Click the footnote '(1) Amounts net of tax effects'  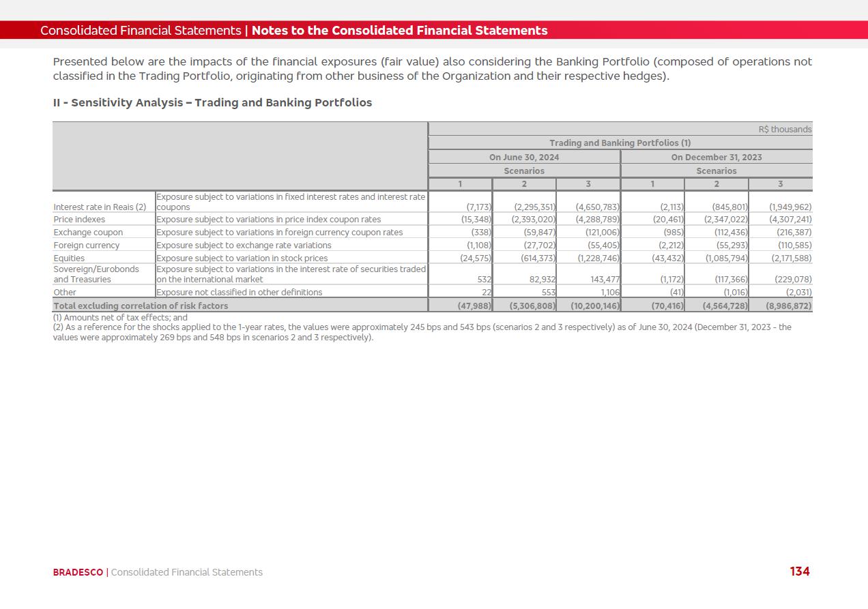119,318
